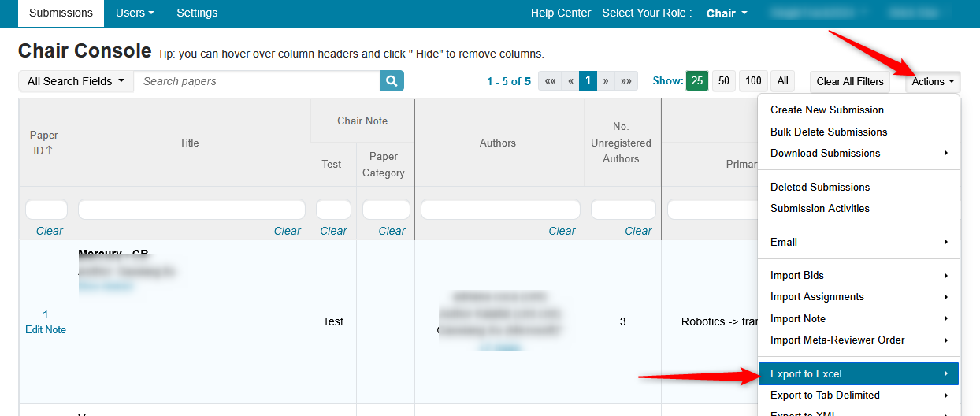Screen dimensions: 980x416
Task: Choose Create New Submission from menu
Action: point(826,110)
